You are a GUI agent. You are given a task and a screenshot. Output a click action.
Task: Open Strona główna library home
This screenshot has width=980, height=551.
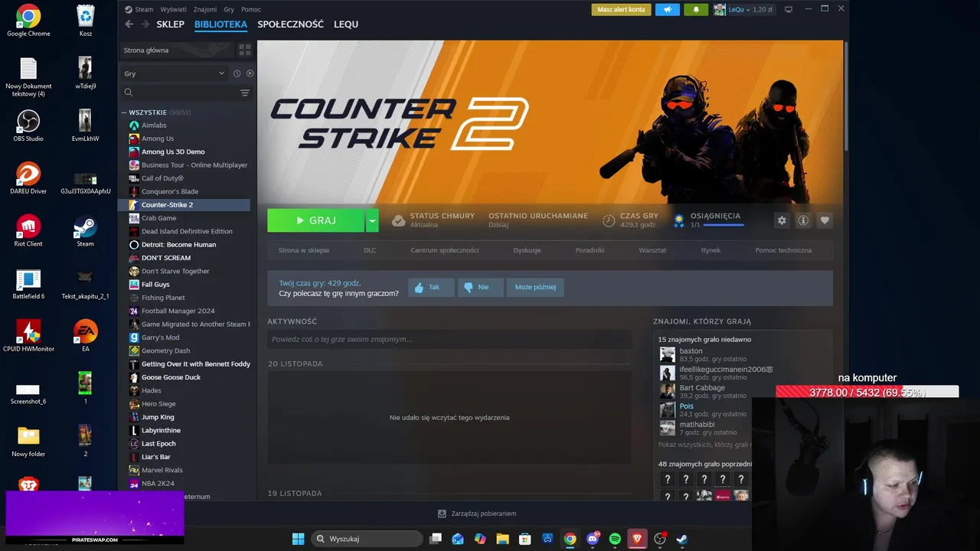point(178,50)
